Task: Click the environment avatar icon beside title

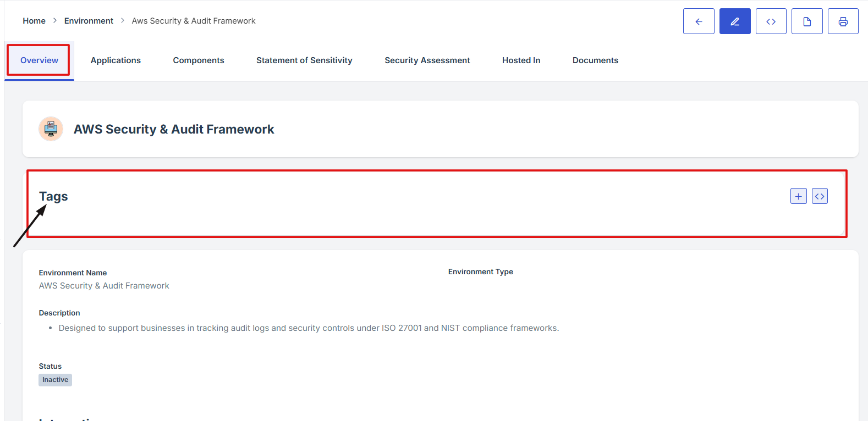Action: coord(51,129)
